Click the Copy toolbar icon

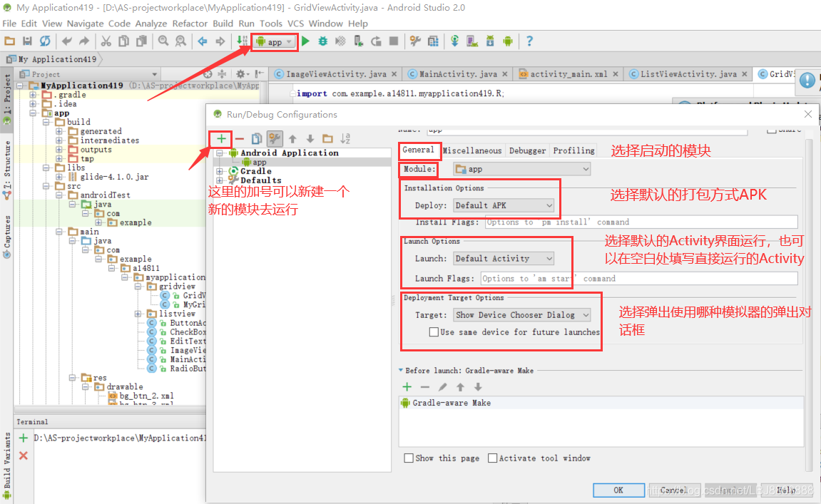[123, 41]
